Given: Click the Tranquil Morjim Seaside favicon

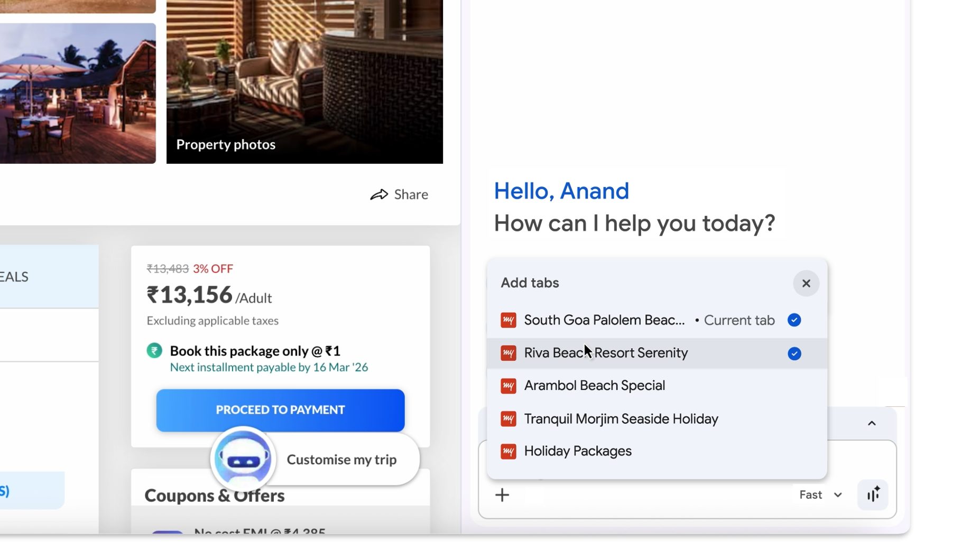Looking at the screenshot, I should (509, 419).
